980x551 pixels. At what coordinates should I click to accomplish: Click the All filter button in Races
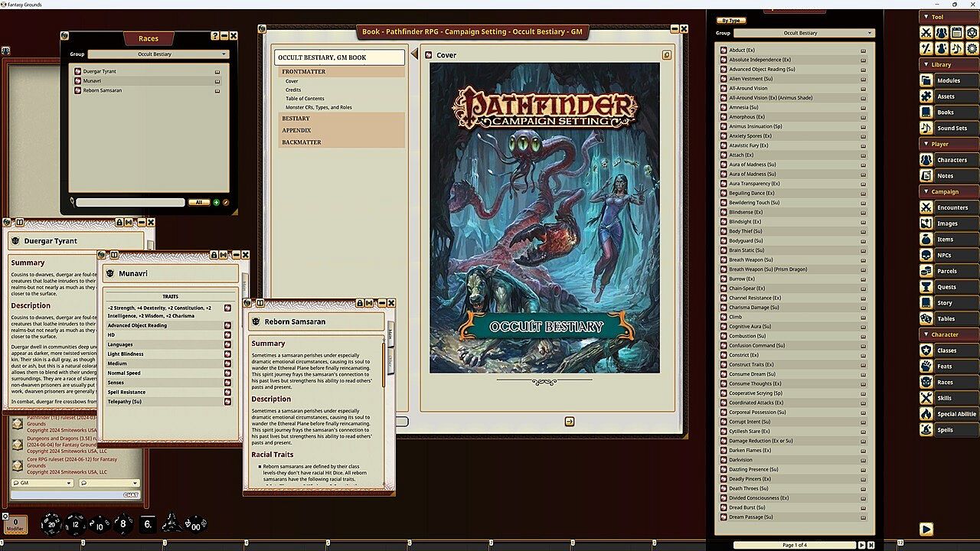pos(199,203)
